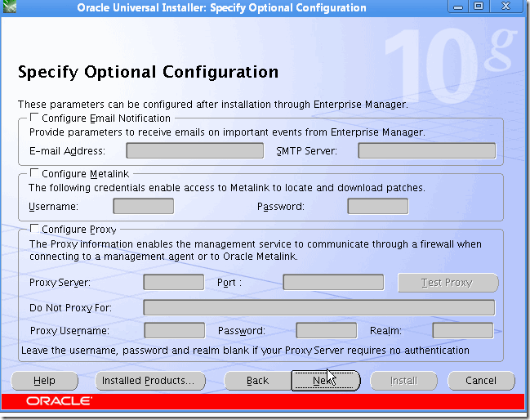Viewport: 530px width, 420px height.
Task: Click the Test Proxy button
Action: pos(448,283)
